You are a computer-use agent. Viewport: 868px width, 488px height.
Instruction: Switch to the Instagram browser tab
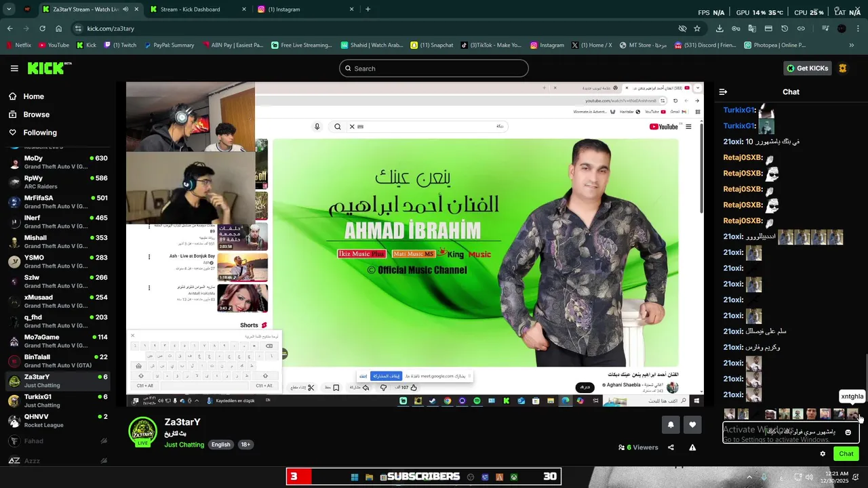pos(305,9)
